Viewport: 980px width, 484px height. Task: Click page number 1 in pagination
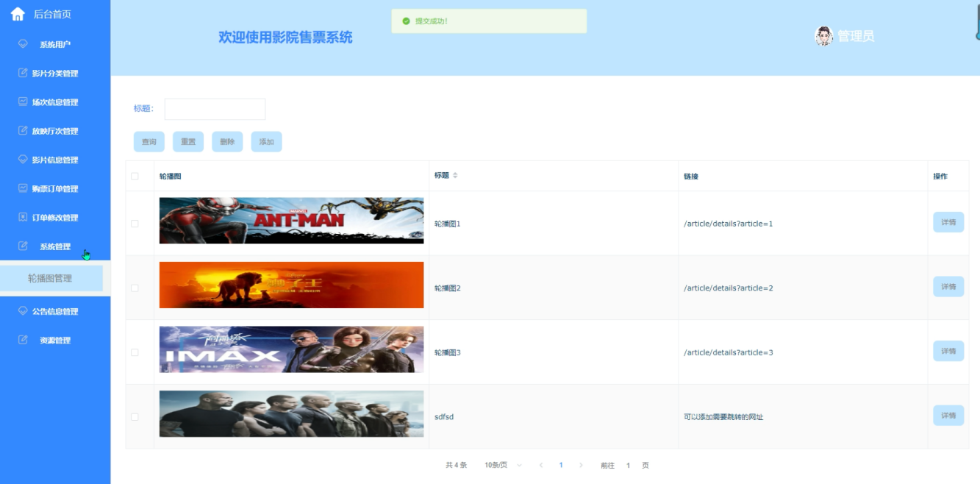[561, 465]
